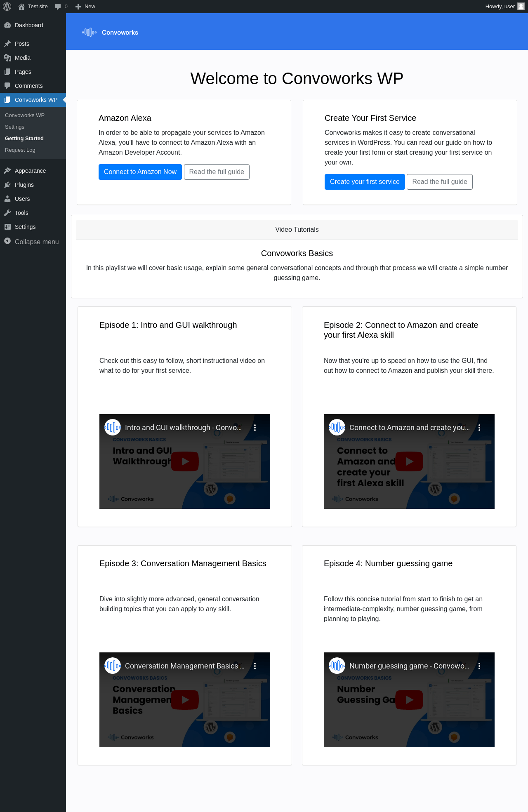Click the Video Tutorials section header
Viewport: 528px width, 812px height.
297,230
